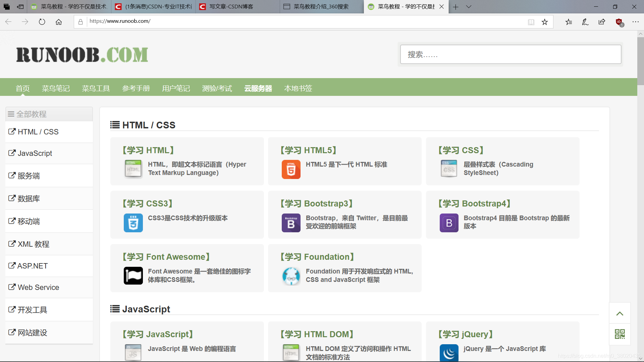Screen dimensions: 644x362
Task: Select the Foundation globe icon
Action: coord(291,276)
